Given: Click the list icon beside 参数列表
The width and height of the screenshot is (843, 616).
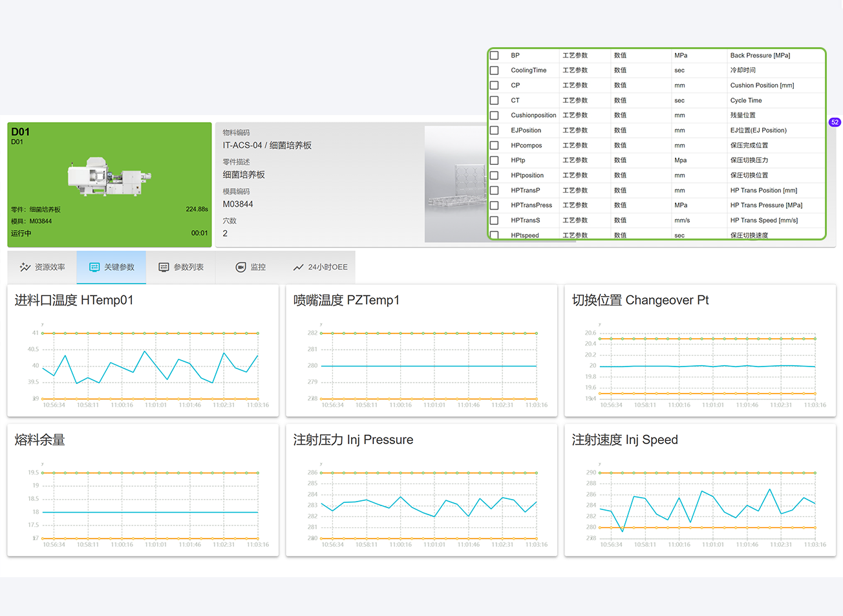Looking at the screenshot, I should [x=164, y=267].
